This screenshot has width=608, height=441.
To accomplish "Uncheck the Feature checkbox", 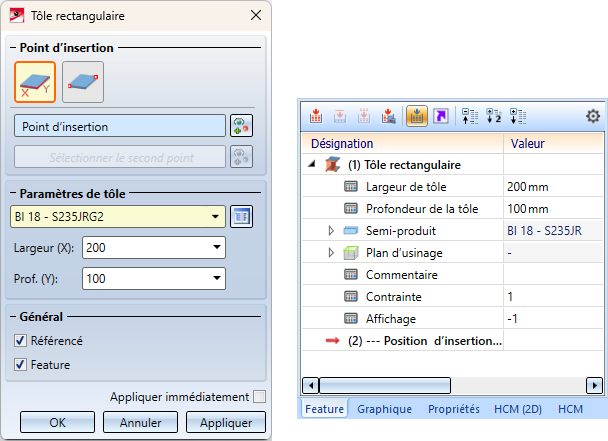I will point(21,366).
